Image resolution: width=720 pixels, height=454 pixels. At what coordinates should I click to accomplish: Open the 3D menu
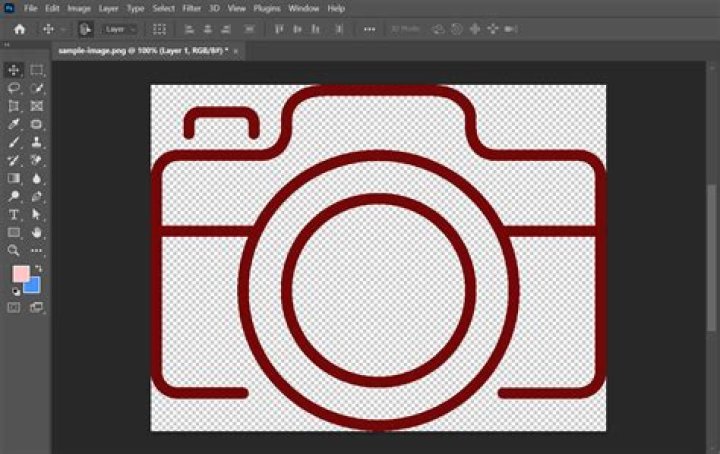tap(214, 8)
